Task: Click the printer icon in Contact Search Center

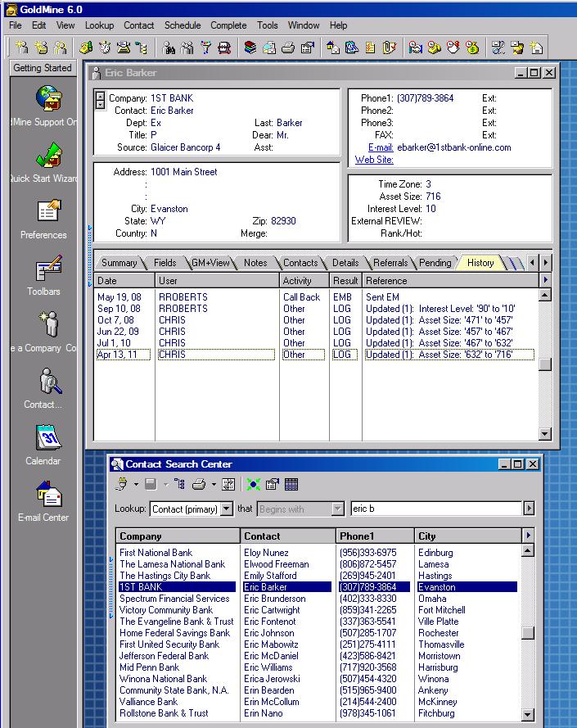Action: pos(198,484)
